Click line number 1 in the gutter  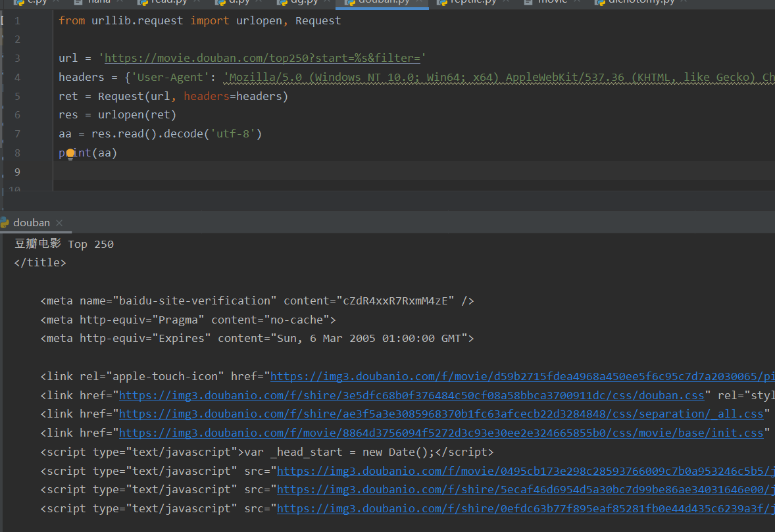tap(17, 21)
